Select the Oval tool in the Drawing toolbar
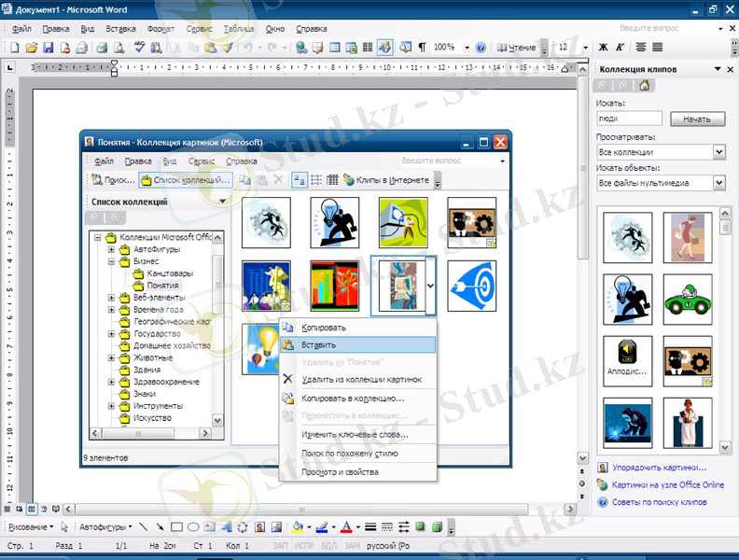Viewport: 739px width, 560px height. pos(191,527)
